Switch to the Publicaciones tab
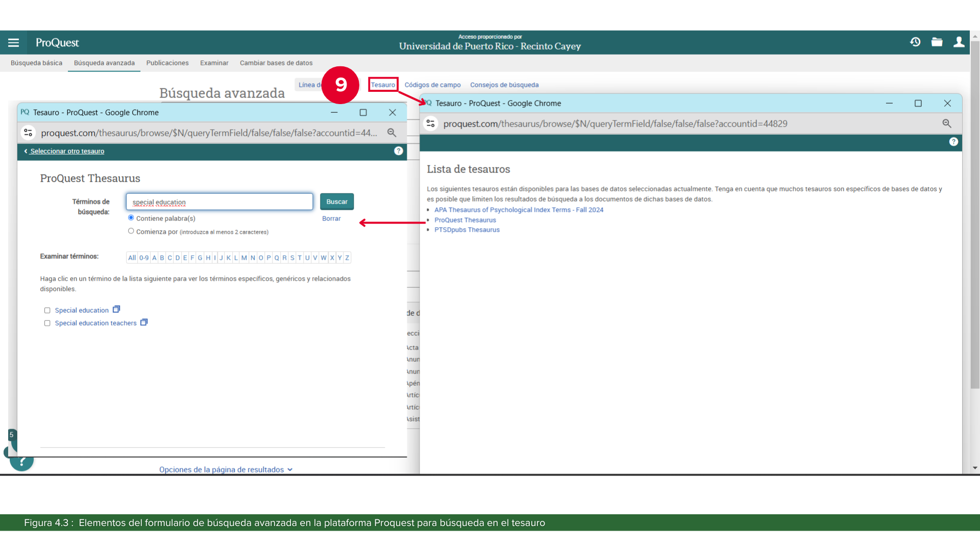The height and width of the screenshot is (551, 980). 167,63
